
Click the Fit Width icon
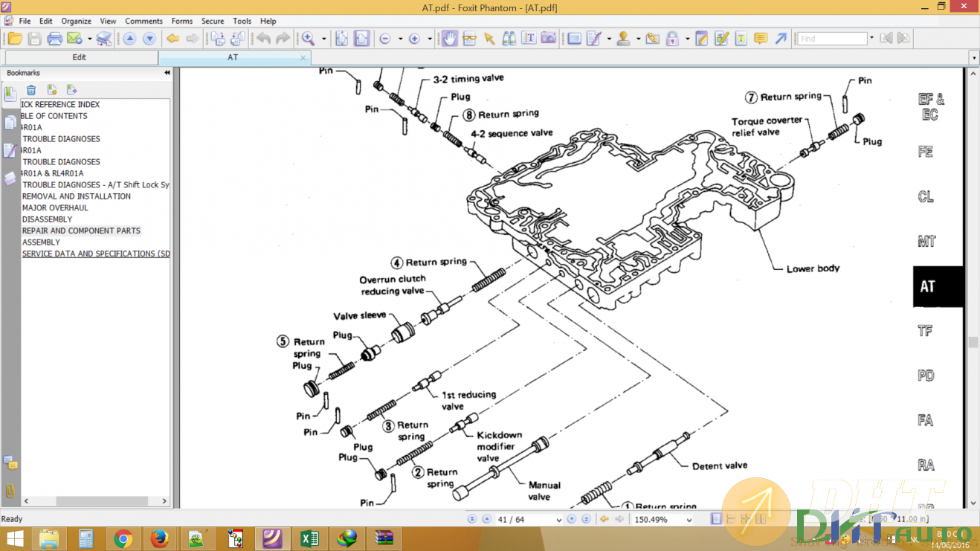pos(361,39)
